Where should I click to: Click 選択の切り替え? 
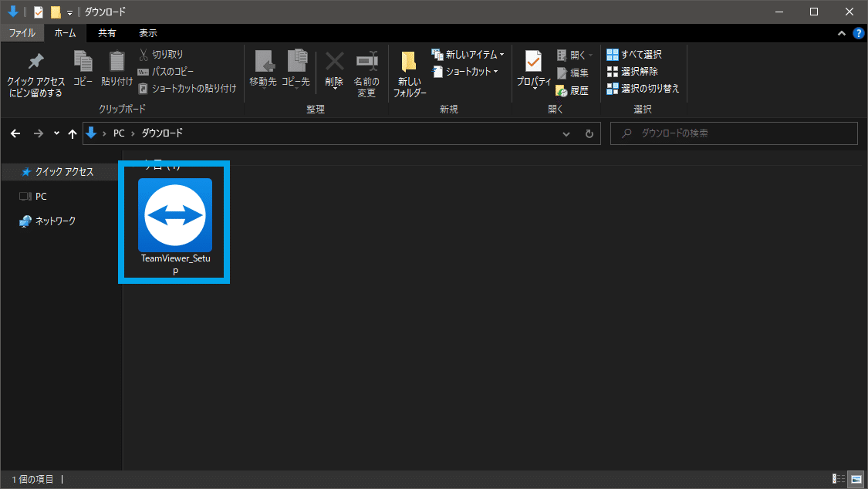coord(643,89)
